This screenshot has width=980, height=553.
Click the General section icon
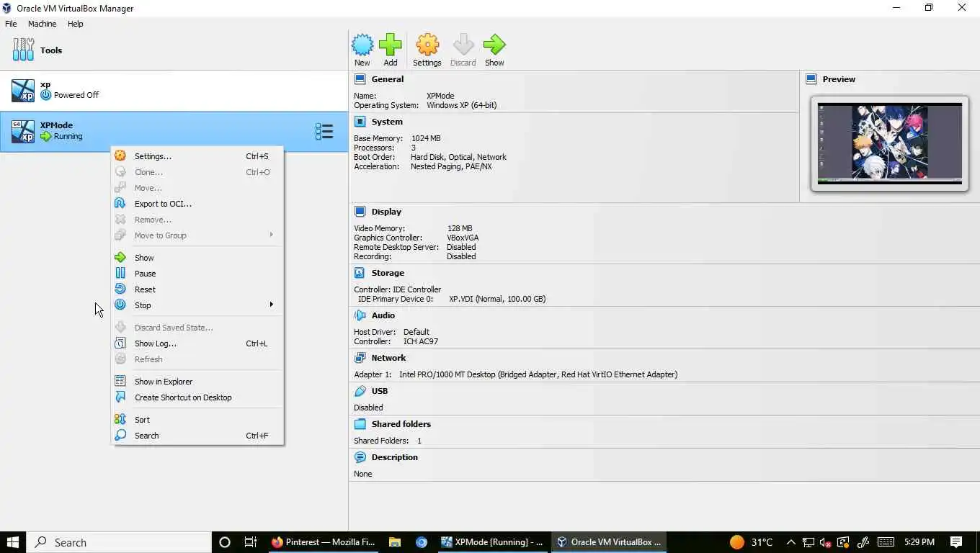360,79
